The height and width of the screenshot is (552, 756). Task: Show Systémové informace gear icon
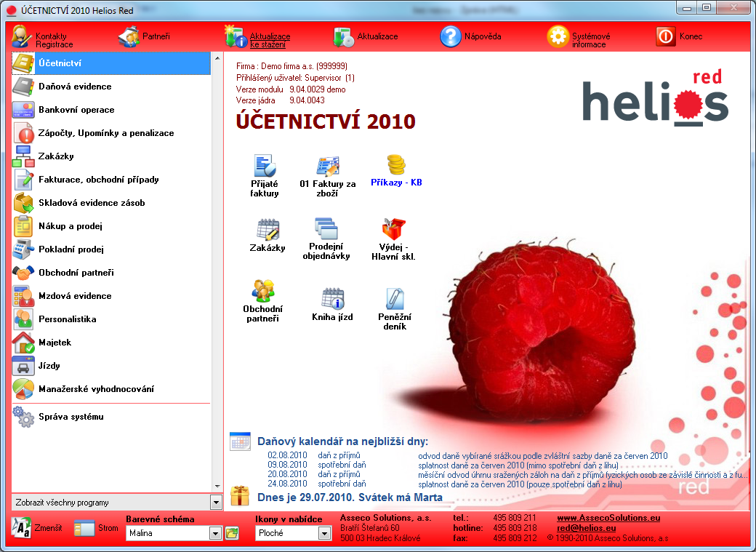(x=558, y=36)
